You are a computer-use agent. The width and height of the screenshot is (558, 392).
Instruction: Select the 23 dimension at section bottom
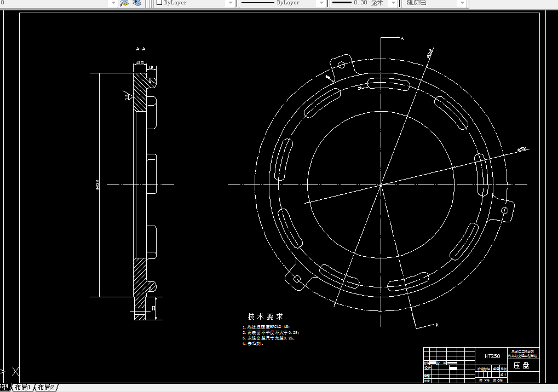pos(154,308)
